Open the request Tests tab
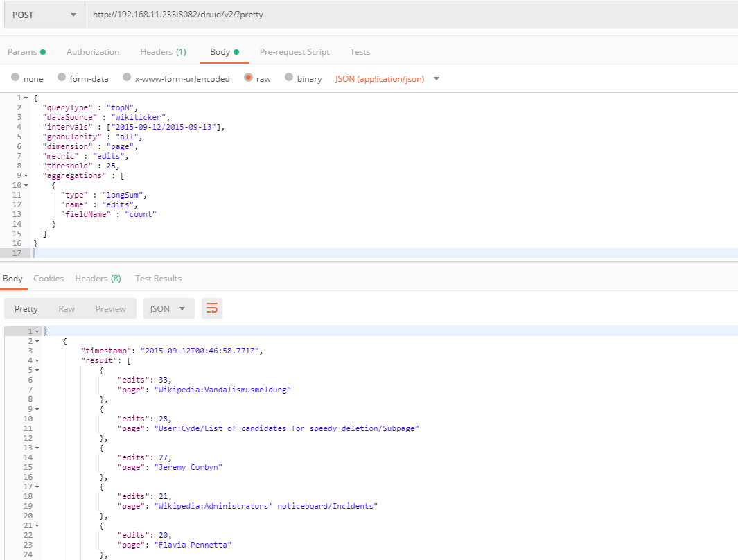Screen dimensions: 738x560 pyautogui.click(x=360, y=52)
